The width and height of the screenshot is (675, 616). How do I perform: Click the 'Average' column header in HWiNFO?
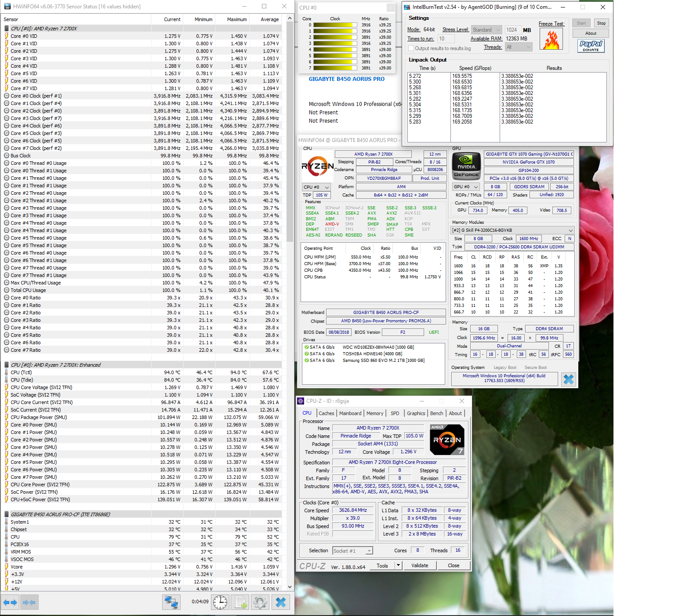pyautogui.click(x=265, y=19)
